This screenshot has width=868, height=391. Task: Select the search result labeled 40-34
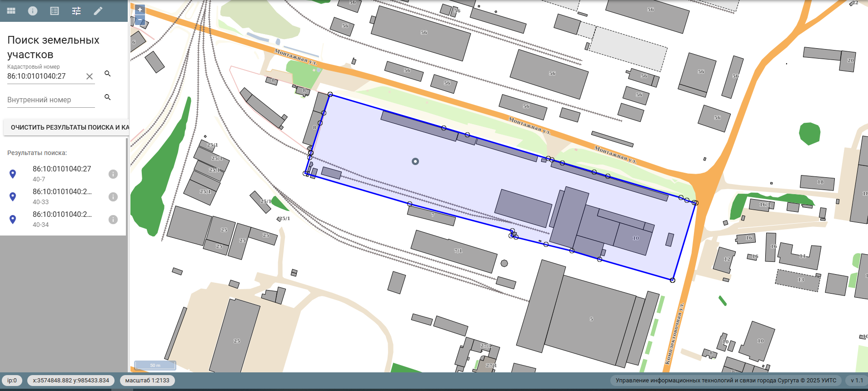click(x=62, y=219)
